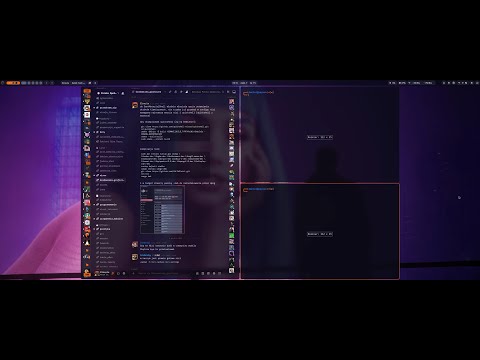Toggle deafen headphones in user panel
This screenshot has width=480, height=360.
[x=118, y=273]
